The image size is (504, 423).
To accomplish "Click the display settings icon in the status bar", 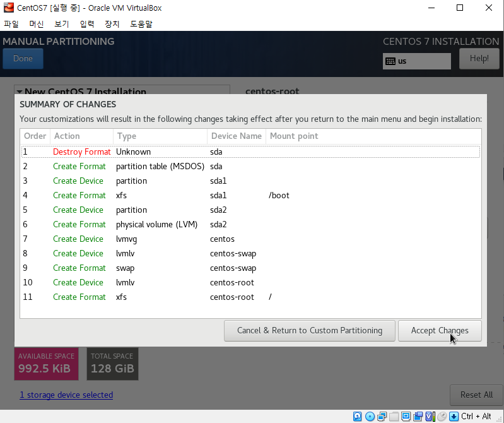I will coord(406,417).
